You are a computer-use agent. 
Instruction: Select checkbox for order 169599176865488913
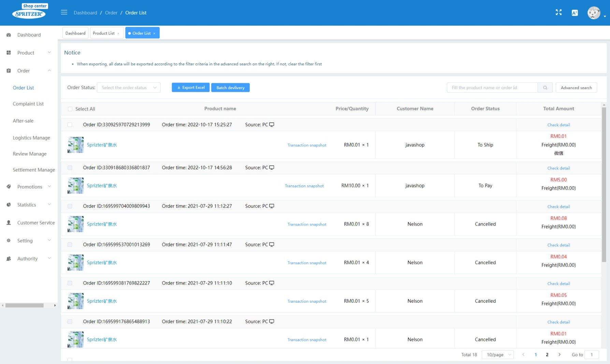click(x=70, y=321)
